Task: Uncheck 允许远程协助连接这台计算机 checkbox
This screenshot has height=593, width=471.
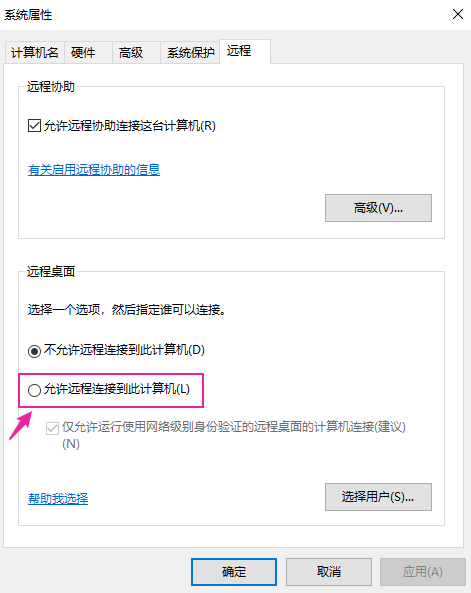Action: (x=34, y=126)
